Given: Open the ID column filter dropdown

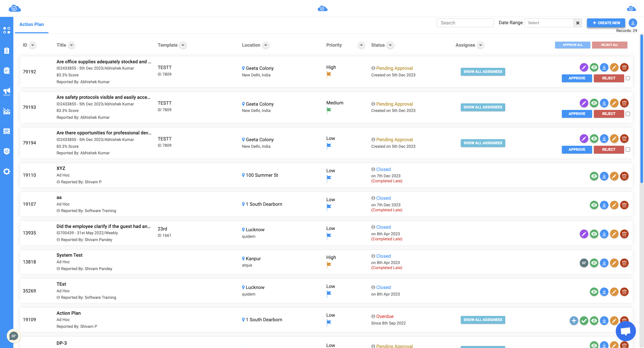Looking at the screenshot, I should (x=33, y=45).
